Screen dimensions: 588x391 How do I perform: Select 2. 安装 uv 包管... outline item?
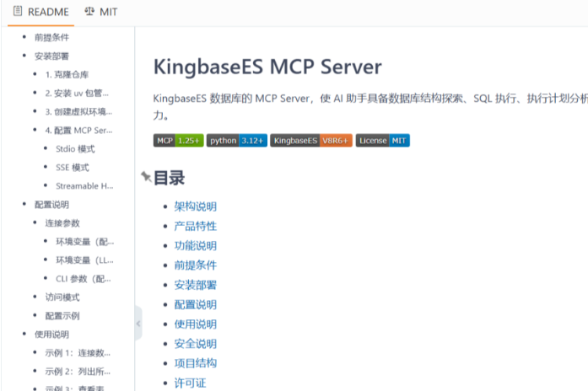[x=77, y=94]
